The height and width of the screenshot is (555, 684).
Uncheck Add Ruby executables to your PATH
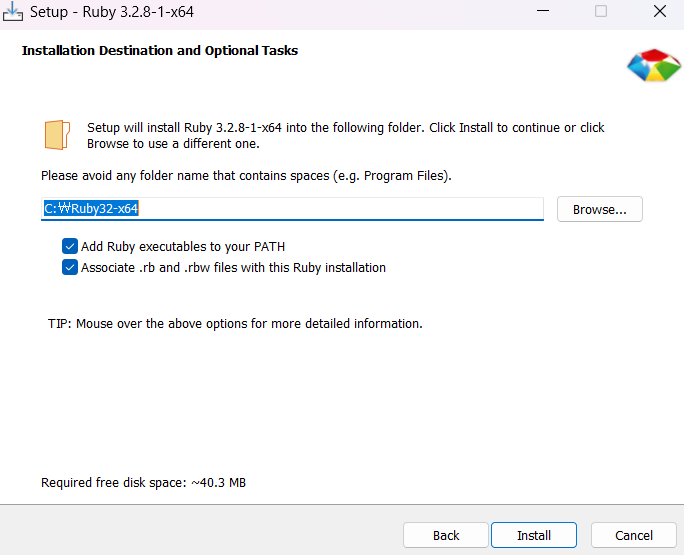click(x=70, y=246)
